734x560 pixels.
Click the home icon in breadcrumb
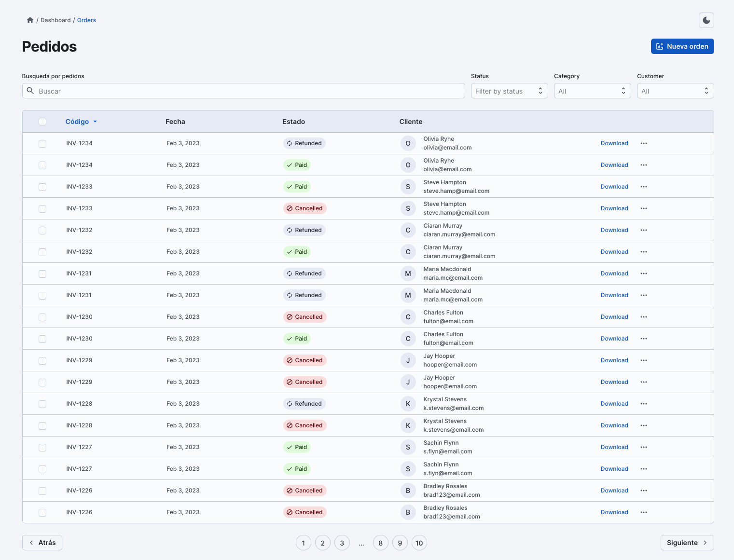30,20
